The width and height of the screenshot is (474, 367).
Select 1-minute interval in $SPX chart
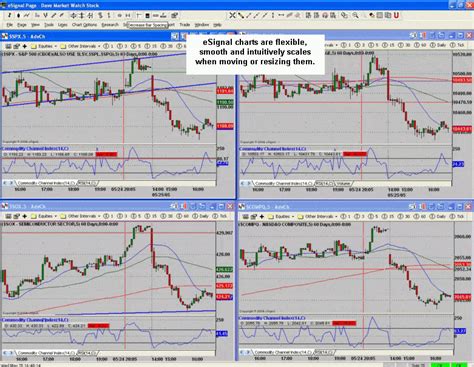[x=108, y=46]
